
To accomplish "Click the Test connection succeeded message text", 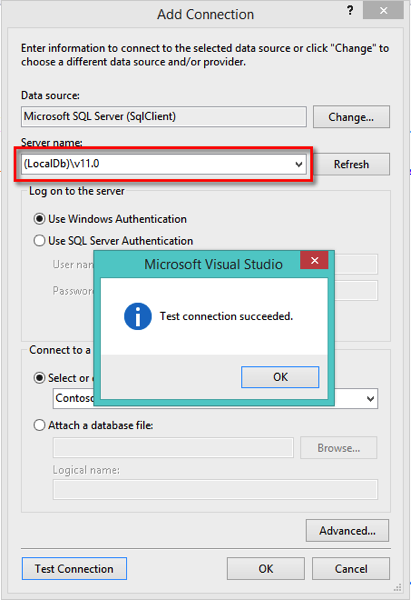I will (226, 316).
